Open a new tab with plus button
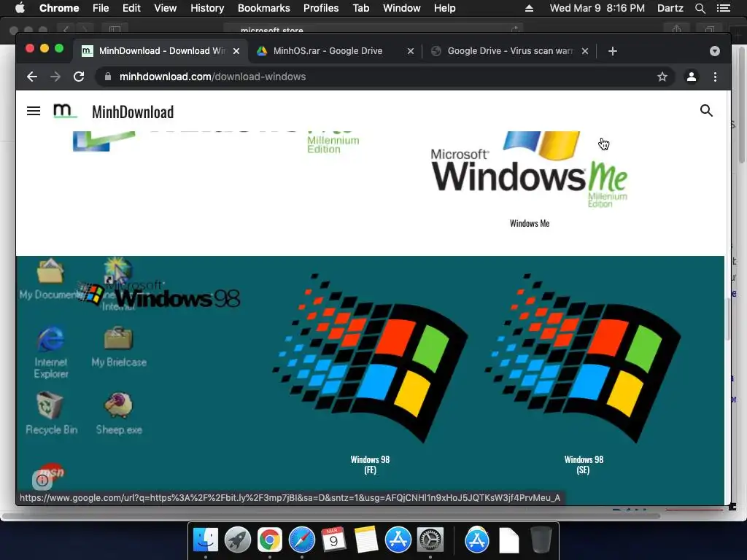The image size is (747, 560). tap(613, 51)
